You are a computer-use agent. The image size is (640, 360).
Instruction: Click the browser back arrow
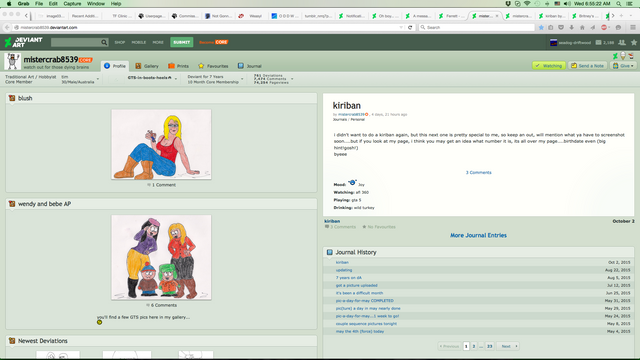click(7, 27)
